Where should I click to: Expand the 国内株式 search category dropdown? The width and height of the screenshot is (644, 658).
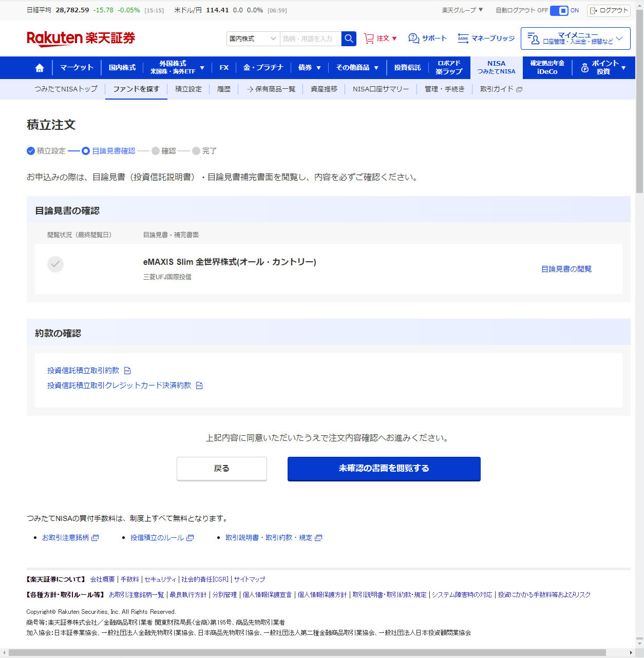pyautogui.click(x=253, y=38)
